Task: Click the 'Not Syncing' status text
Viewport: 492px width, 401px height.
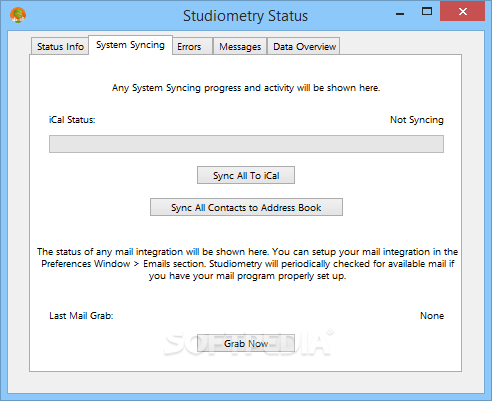Action: pos(417,120)
